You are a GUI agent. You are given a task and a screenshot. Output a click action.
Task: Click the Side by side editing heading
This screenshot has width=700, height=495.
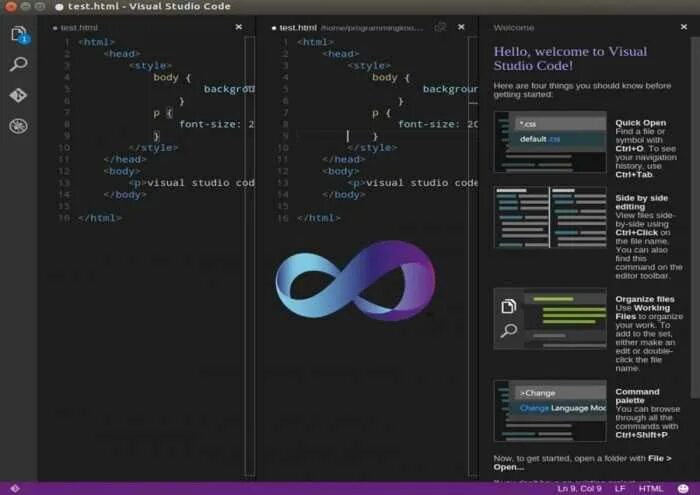tap(642, 202)
